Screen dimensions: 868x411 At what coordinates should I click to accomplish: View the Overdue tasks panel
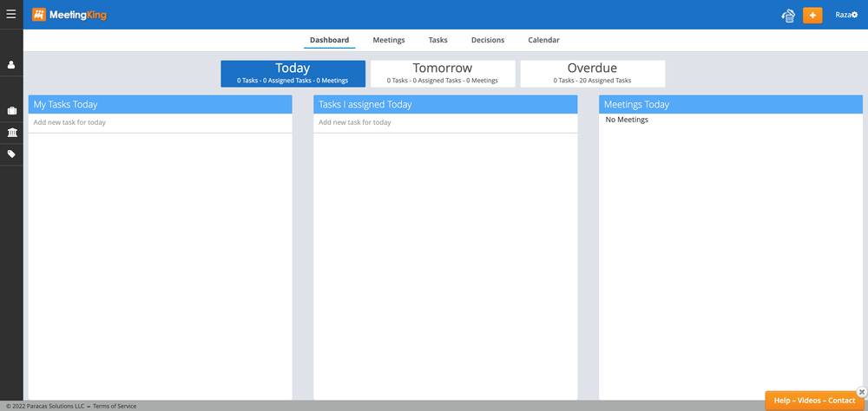592,73
